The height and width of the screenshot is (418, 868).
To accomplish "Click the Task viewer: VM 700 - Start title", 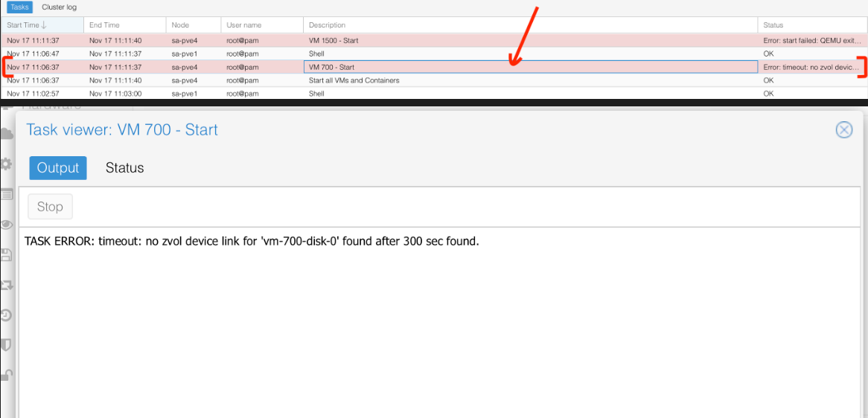I will point(122,130).
